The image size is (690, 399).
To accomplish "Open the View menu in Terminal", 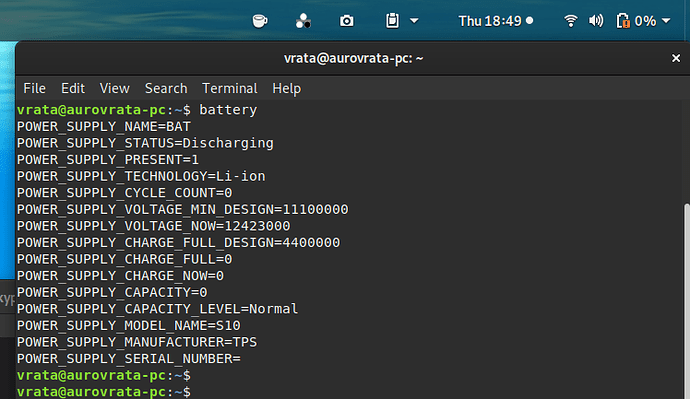I will click(114, 88).
